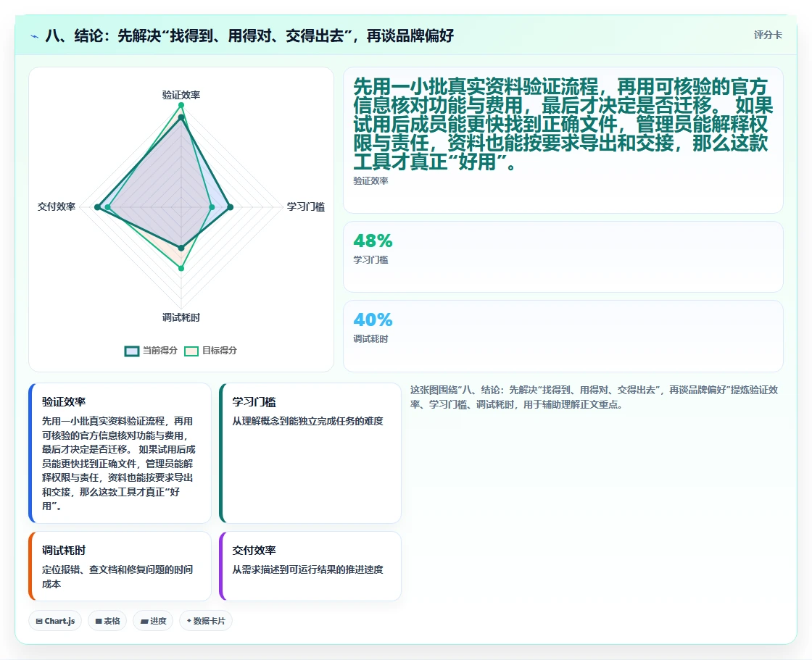Click the text 定位报错、查文档和修复问题的时间成本
Image resolution: width=812 pixels, height=660 pixels.
click(117, 577)
